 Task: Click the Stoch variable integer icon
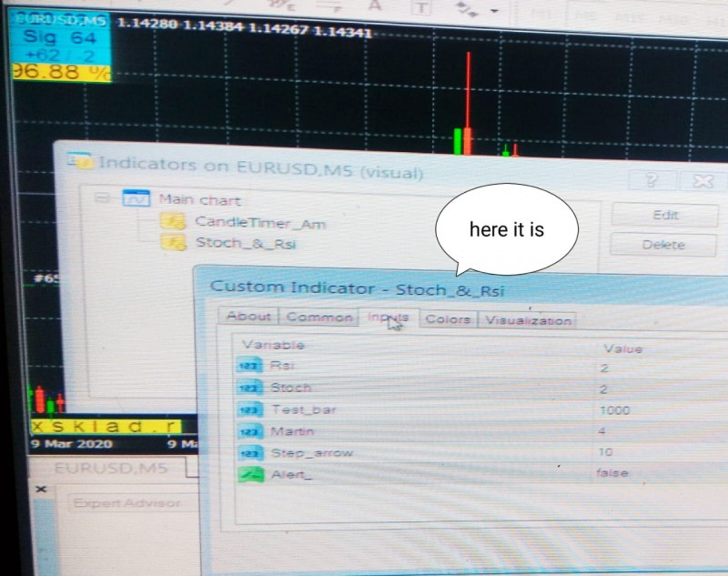tap(250, 387)
